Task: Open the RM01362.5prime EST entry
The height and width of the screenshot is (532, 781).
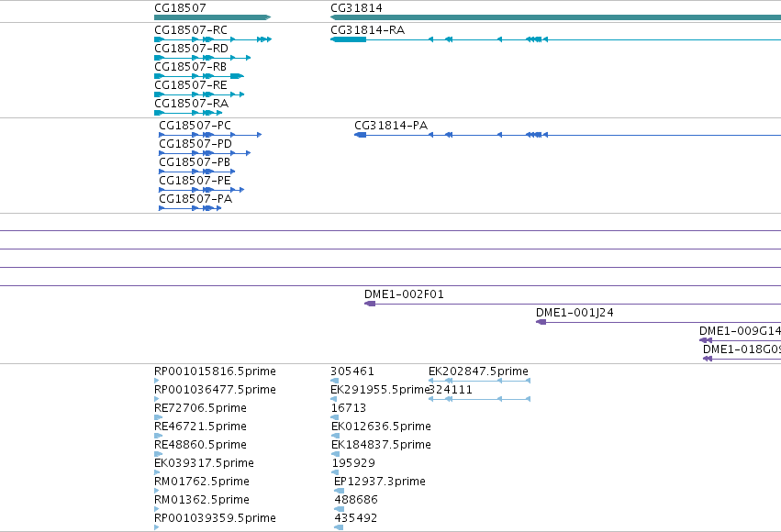Action: 202,500
